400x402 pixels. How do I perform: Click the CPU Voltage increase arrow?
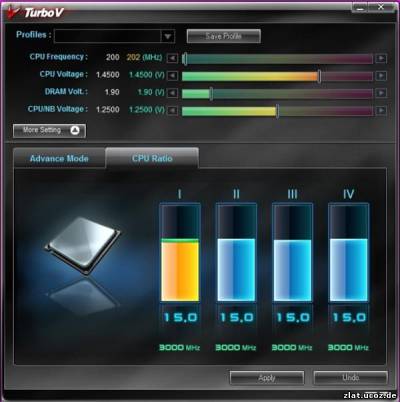(381, 76)
